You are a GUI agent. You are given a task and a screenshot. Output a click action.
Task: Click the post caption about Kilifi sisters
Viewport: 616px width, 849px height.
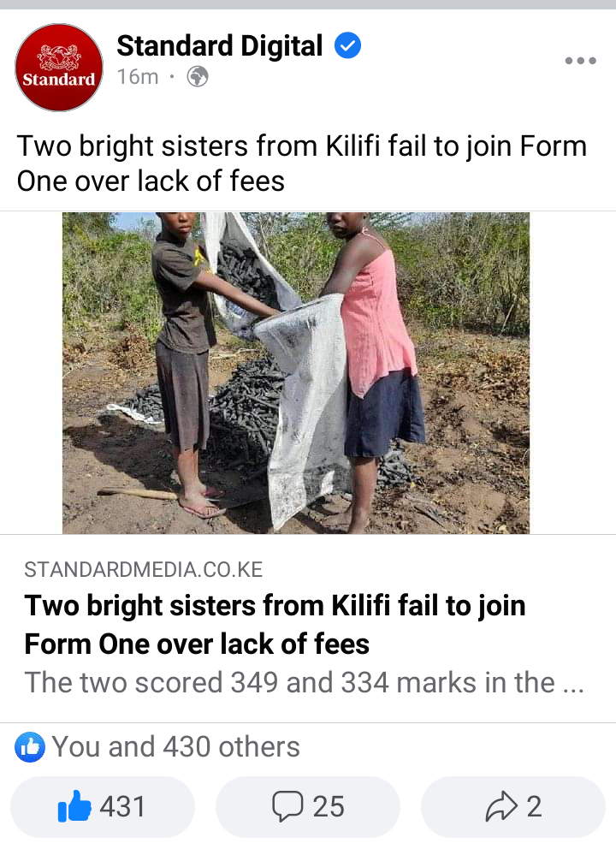pyautogui.click(x=301, y=163)
